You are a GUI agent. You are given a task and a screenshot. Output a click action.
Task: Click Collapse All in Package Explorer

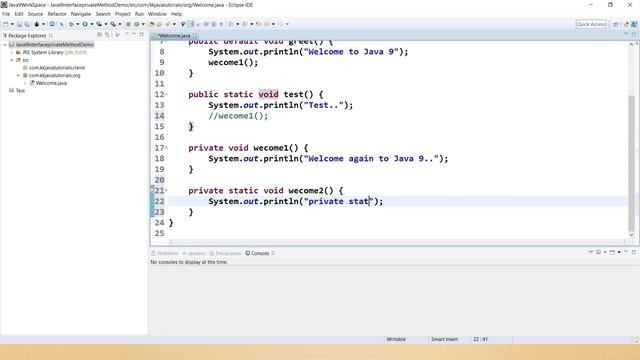[x=100, y=35]
